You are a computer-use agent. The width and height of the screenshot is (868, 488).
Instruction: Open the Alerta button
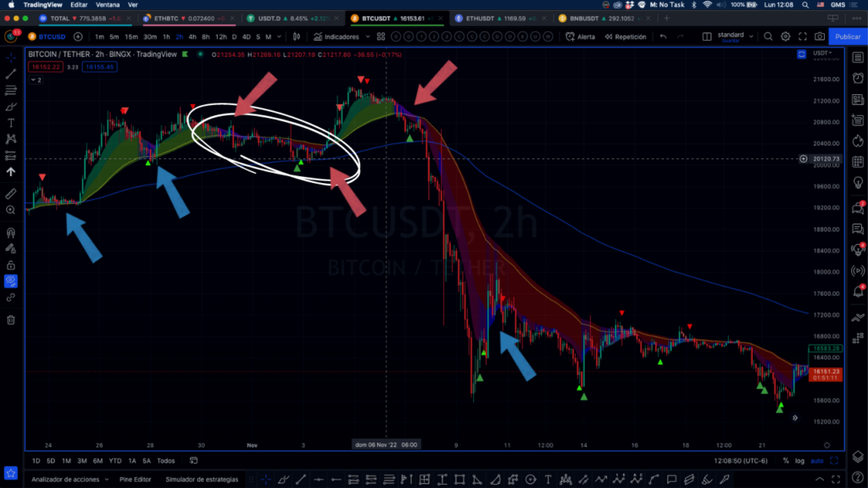click(x=581, y=36)
